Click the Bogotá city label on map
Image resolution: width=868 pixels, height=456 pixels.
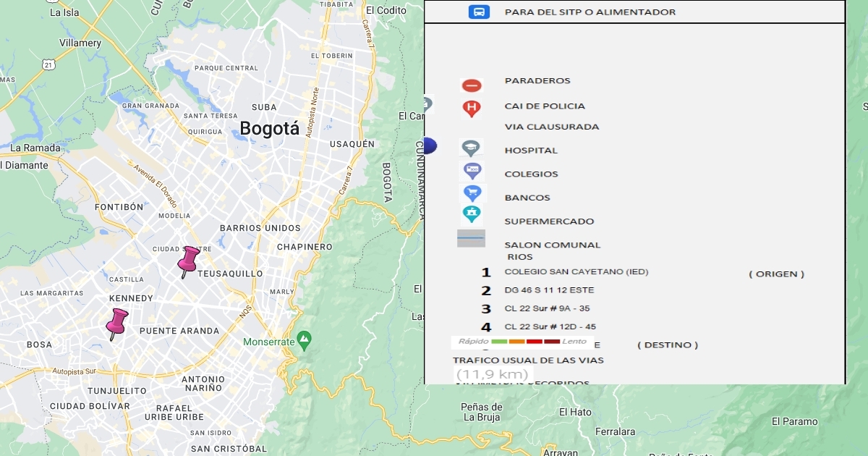(269, 129)
